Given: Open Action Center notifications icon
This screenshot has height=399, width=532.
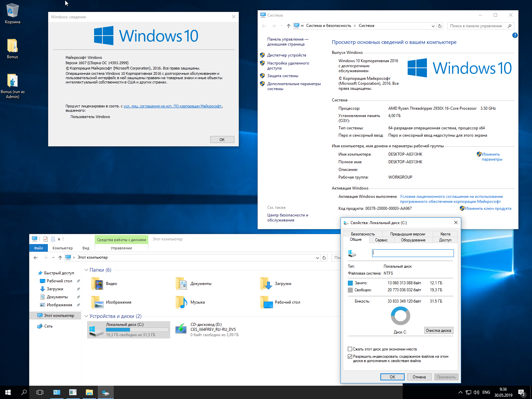Looking at the screenshot, I should click(x=522, y=393).
